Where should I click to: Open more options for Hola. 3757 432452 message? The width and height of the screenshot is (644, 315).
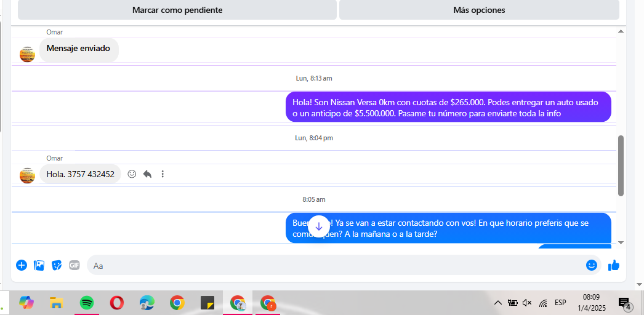(x=163, y=174)
